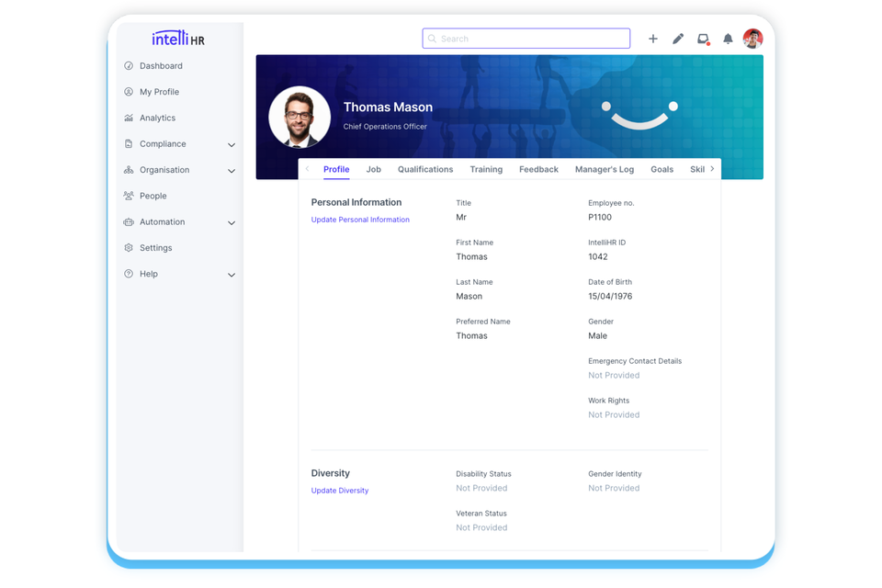882x588 pixels.
Task: Click Title value Mr
Action: point(460,217)
